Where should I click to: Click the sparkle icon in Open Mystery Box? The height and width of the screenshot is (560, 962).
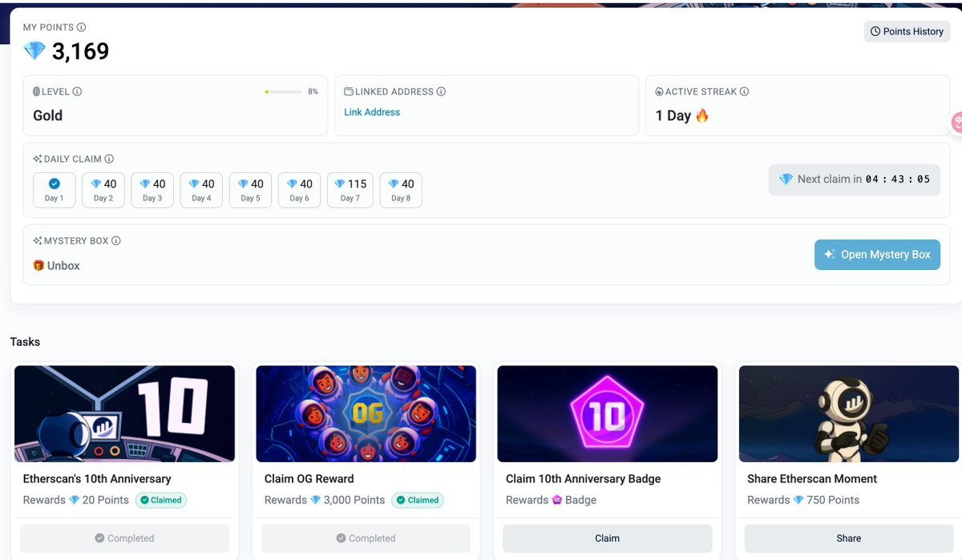830,254
